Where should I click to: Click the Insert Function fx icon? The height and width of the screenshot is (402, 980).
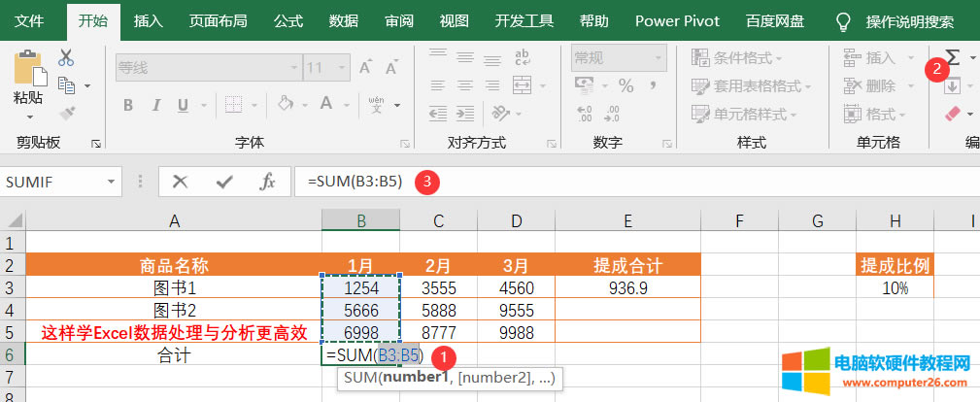pyautogui.click(x=267, y=181)
